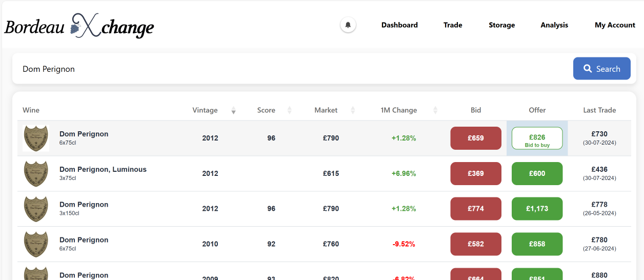Select the +6.96% change value
Viewport: 644px width, 280px height.
[x=404, y=173]
